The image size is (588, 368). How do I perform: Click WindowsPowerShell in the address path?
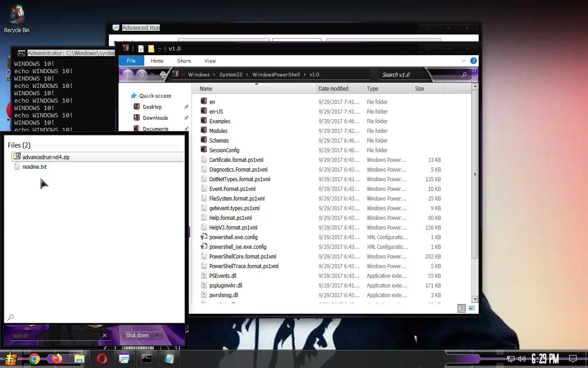276,75
